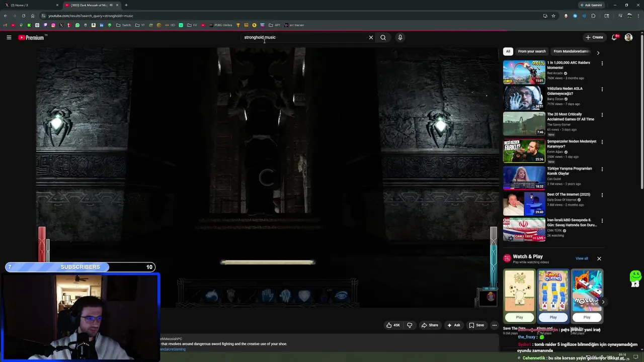Image resolution: width=644 pixels, height=362 pixels.
Task: Open the PUBG Umbra bookmark
Action: coord(220,25)
